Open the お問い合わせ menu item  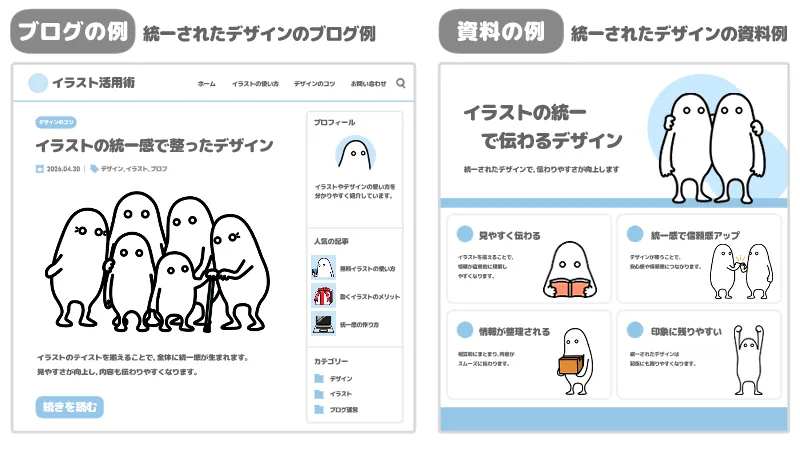click(368, 84)
